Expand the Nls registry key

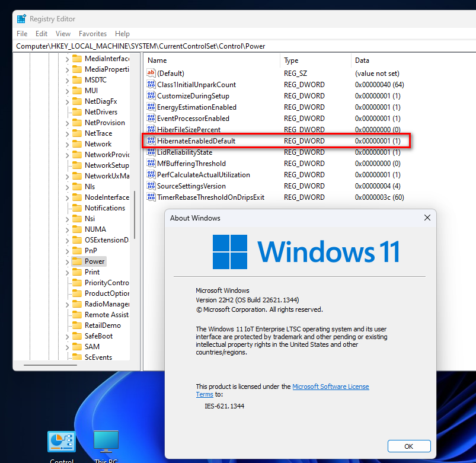[x=67, y=187]
